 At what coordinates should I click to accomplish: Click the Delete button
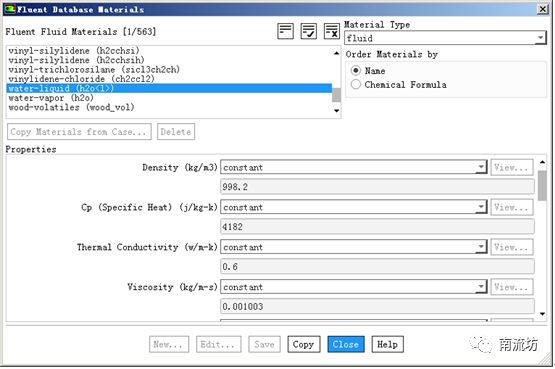pyautogui.click(x=176, y=132)
